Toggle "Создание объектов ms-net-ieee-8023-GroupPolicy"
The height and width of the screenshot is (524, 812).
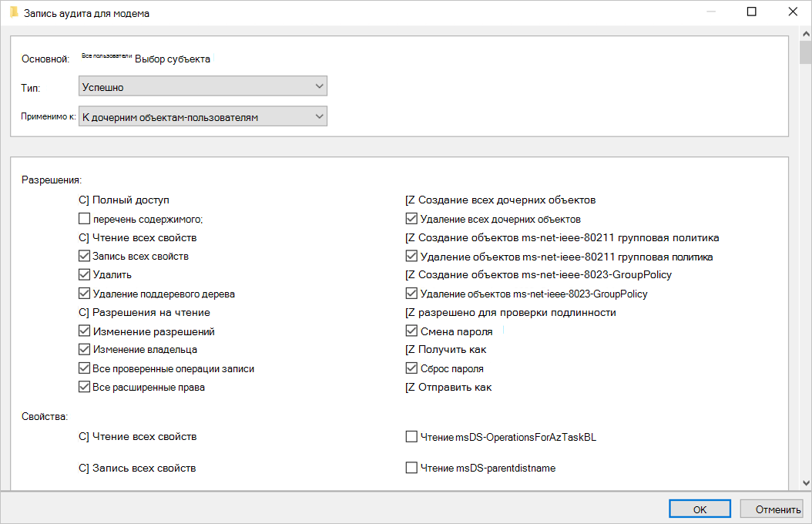pos(410,274)
